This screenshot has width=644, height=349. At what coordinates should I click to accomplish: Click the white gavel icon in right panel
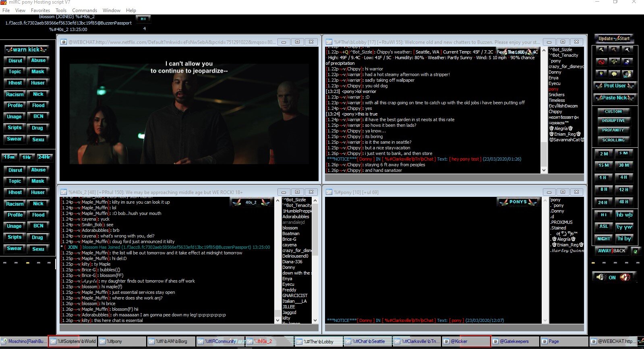(627, 50)
